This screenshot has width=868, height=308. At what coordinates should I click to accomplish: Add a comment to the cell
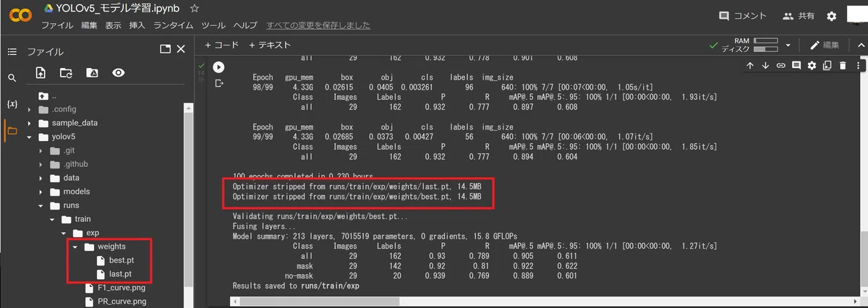[x=796, y=66]
